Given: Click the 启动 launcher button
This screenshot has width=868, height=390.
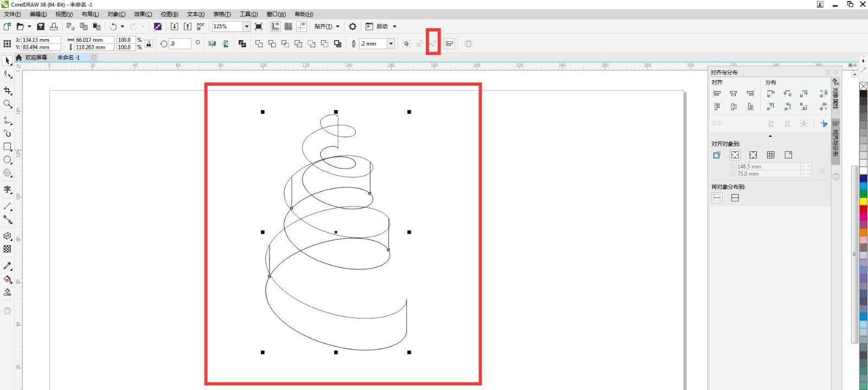Looking at the screenshot, I should coord(382,27).
